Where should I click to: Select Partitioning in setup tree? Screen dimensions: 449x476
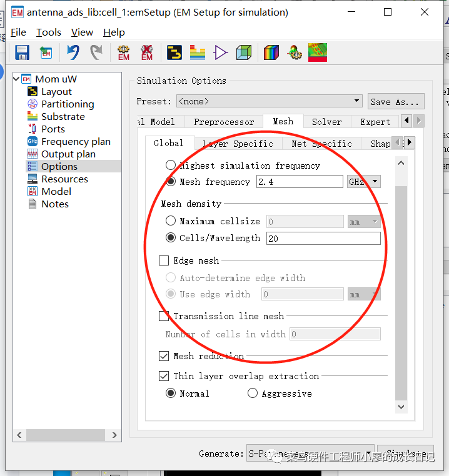click(68, 104)
